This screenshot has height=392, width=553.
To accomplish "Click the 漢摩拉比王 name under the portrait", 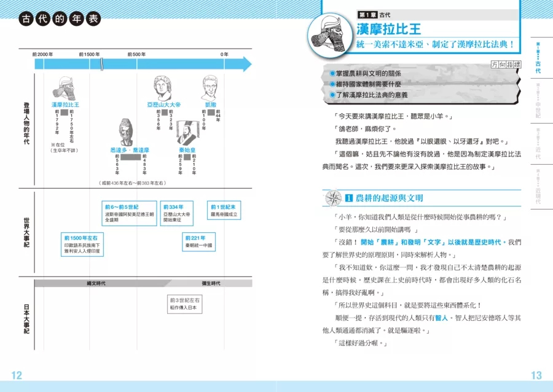I will click(65, 104).
